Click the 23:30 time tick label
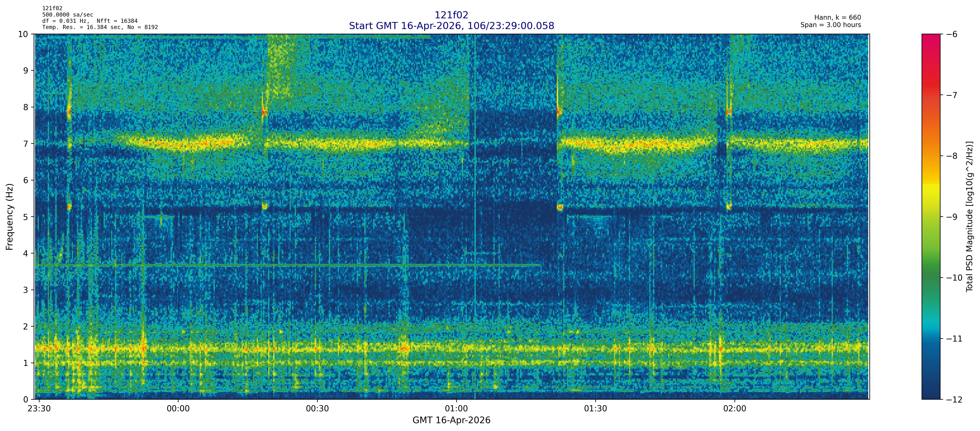Viewport: 980px width, 431px height. (39, 409)
